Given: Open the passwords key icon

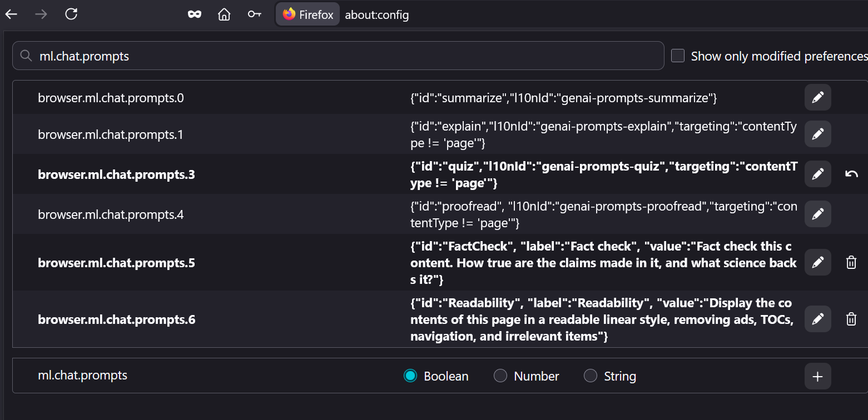Looking at the screenshot, I should coord(255,14).
